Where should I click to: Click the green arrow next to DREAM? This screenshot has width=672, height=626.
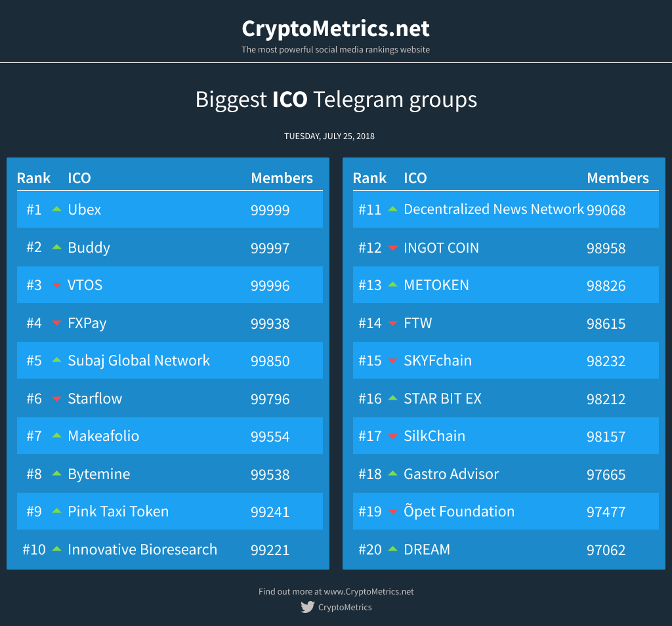coord(392,549)
